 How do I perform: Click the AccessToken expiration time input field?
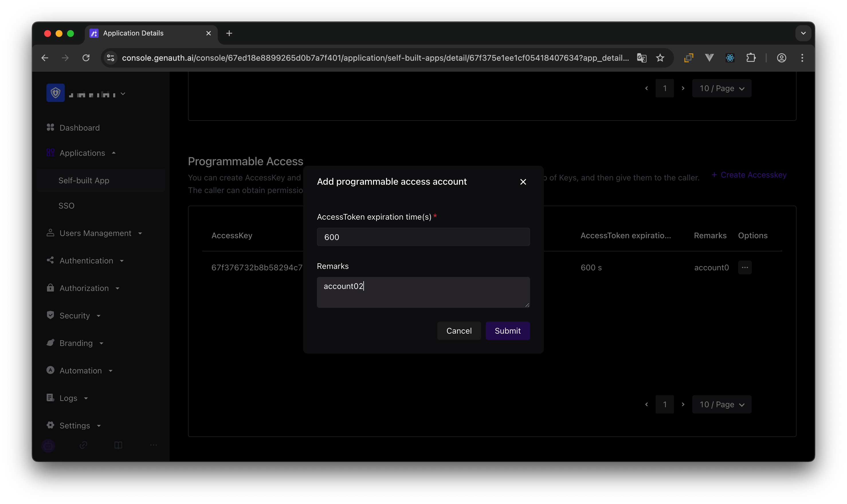point(423,237)
